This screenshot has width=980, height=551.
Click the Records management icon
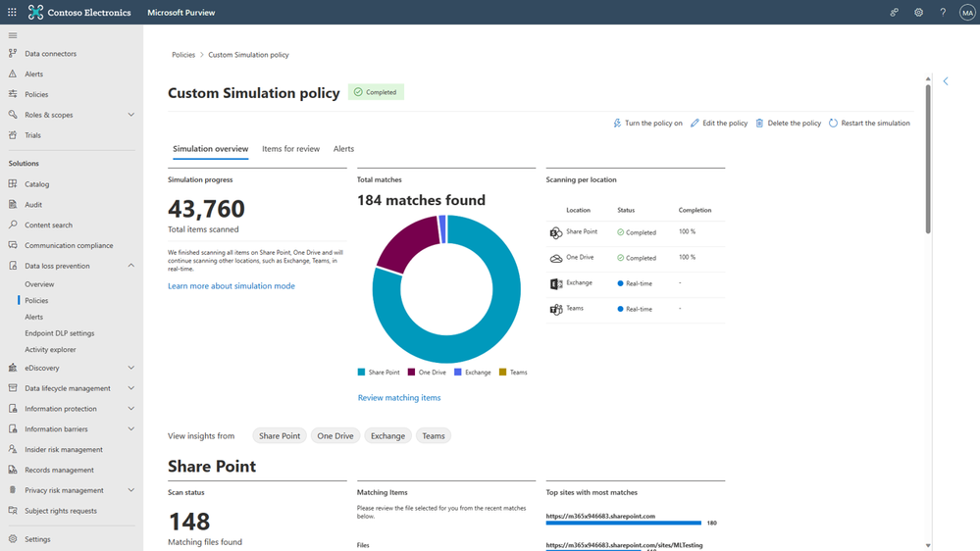[13, 470]
